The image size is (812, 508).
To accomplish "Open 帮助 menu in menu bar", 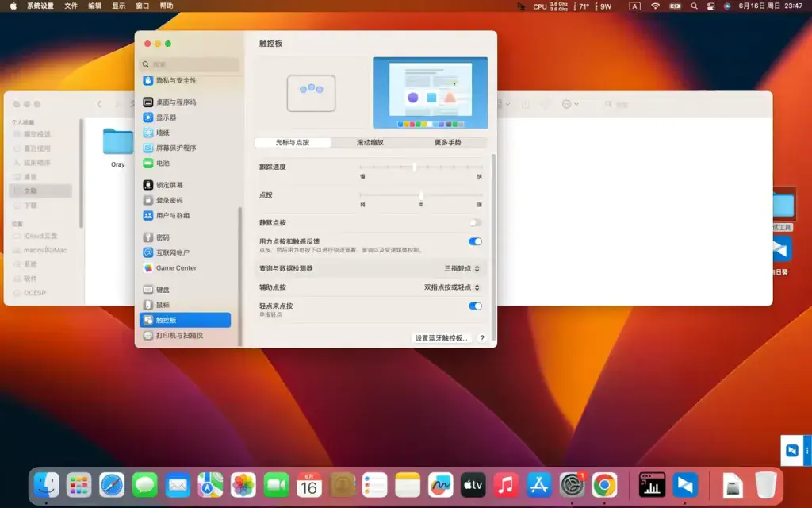I will [x=167, y=6].
